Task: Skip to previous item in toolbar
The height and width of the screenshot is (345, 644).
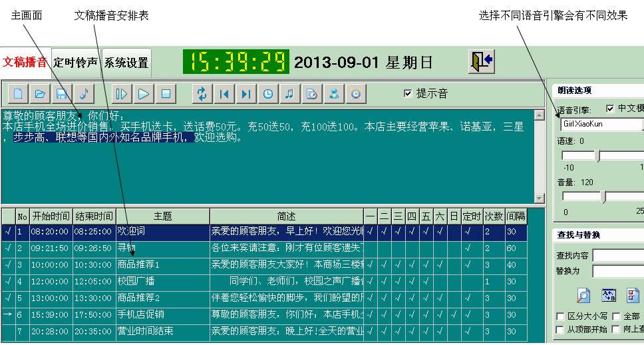Action: click(224, 94)
